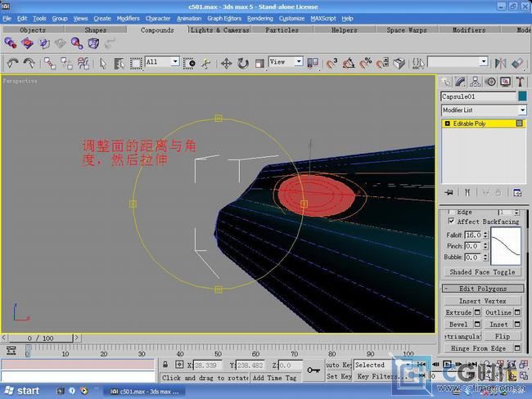This screenshot has width=532, height=399.
Task: Click the Capsule01 object color swatch
Action: coord(522,96)
